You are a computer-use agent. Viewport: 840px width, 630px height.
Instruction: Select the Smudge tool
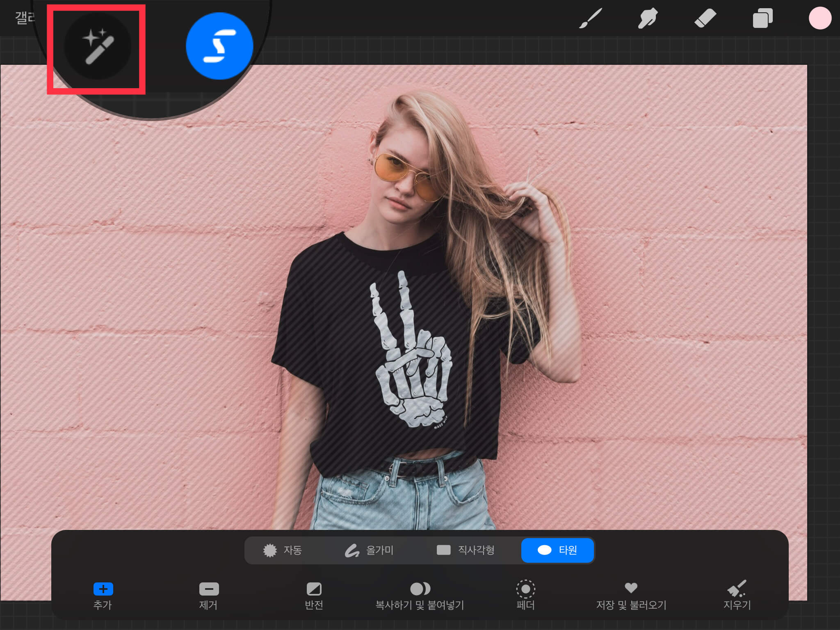click(648, 18)
